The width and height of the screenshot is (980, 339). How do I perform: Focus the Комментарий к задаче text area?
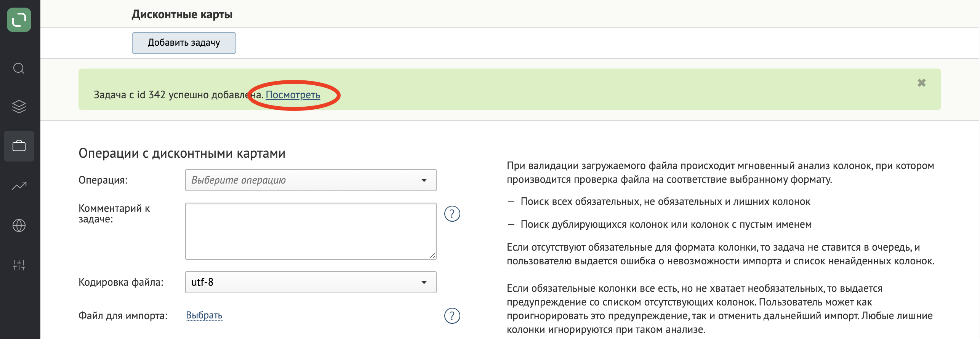click(x=311, y=231)
